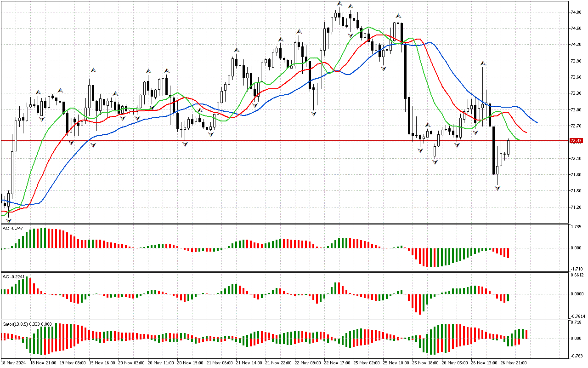Select the "21 Nov 22:00" time label

tap(278, 363)
